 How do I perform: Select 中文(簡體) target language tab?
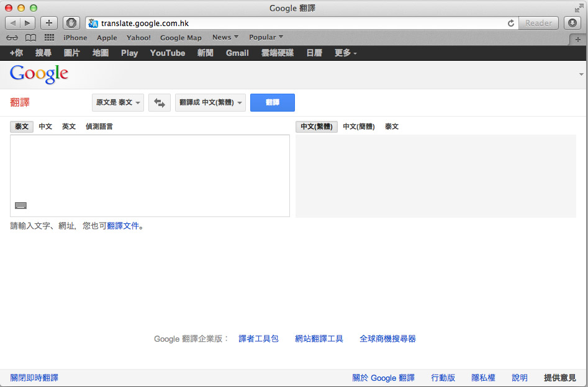coord(359,127)
